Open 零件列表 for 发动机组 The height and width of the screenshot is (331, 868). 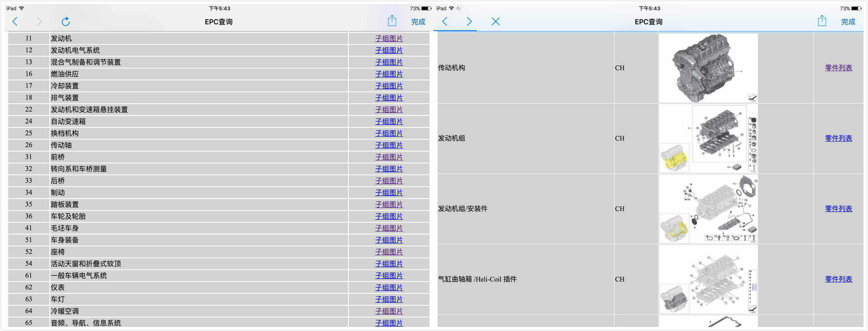[838, 138]
